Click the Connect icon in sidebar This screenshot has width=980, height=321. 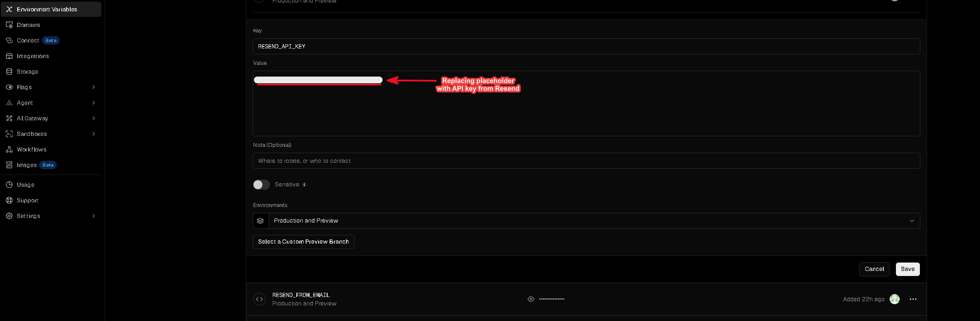pyautogui.click(x=9, y=40)
